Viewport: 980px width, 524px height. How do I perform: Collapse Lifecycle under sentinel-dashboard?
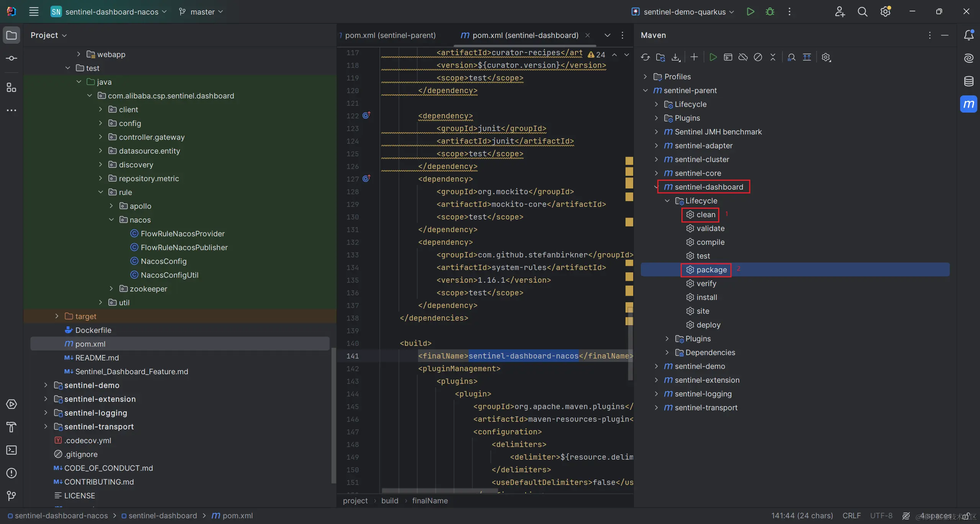coord(667,201)
